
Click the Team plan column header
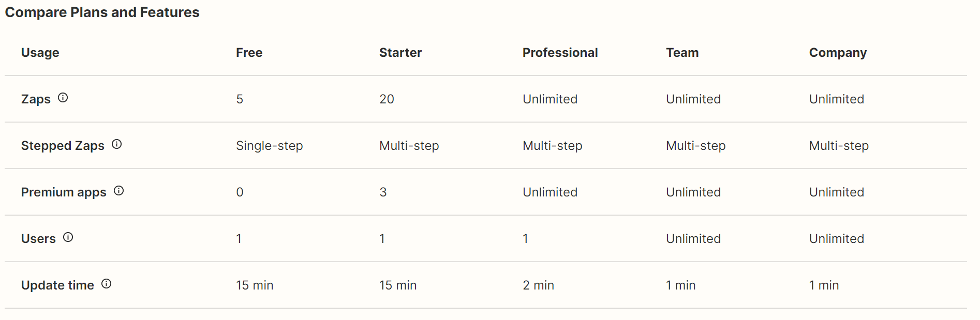(x=682, y=53)
